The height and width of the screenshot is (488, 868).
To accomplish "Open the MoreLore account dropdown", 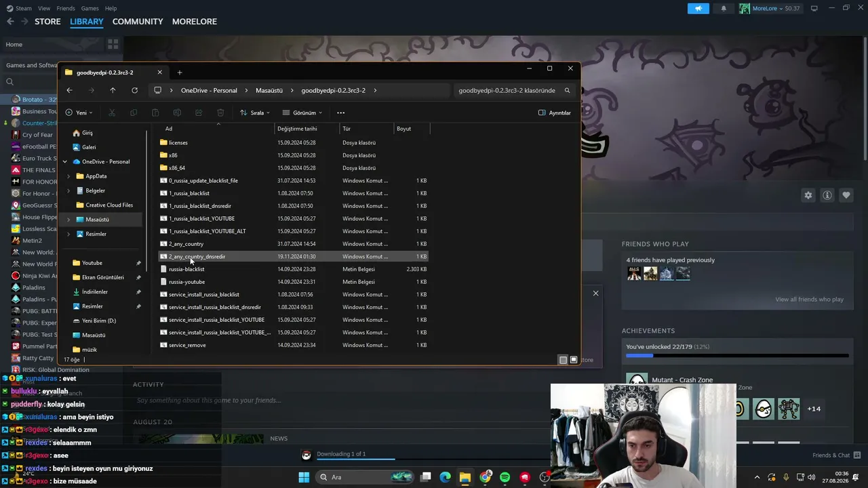I will [770, 8].
